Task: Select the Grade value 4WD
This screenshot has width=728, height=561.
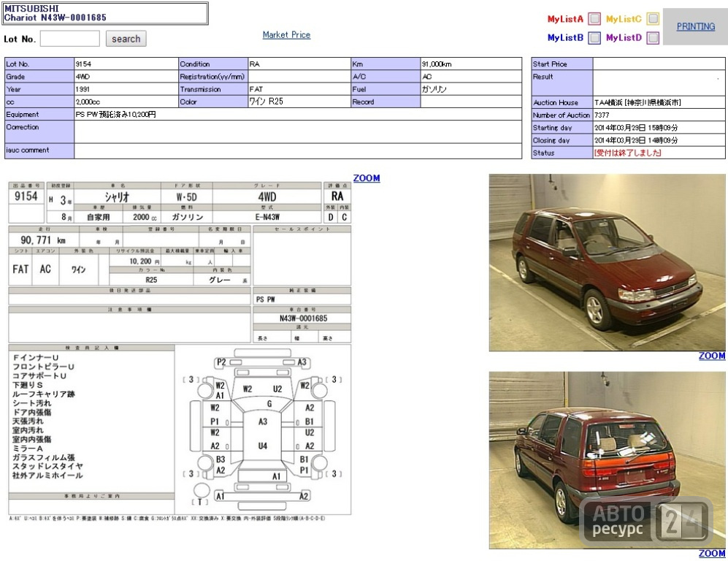Action: 83,77
